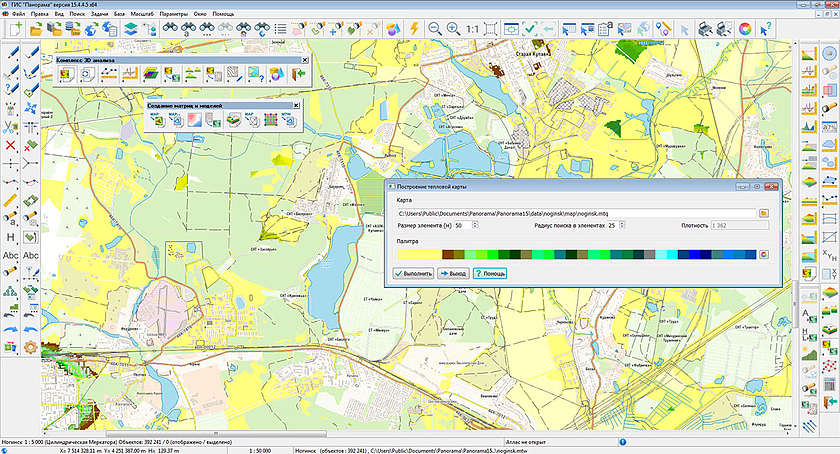The height and width of the screenshot is (454, 840).
Task: Set map scale with the 1:1 button
Action: pyautogui.click(x=471, y=30)
